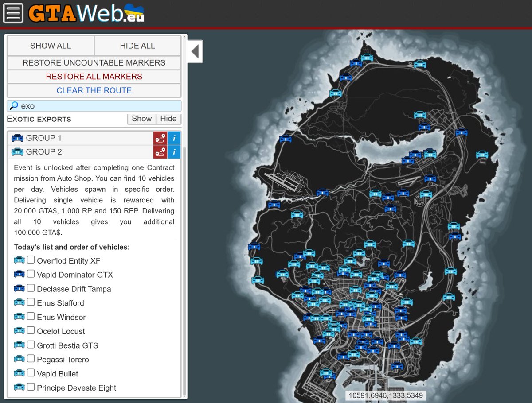
Task: Check the Enus Windsor checkbox
Action: coord(31,316)
